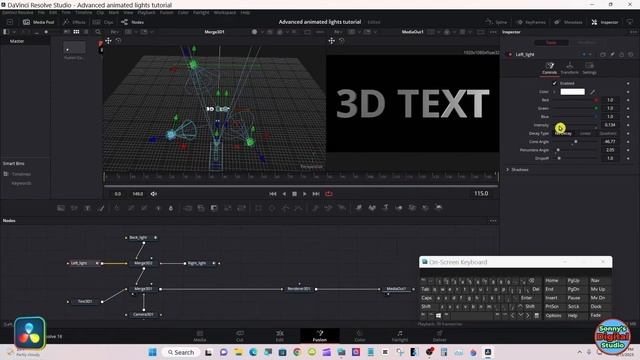This screenshot has height=360, width=640.
Task: Expand Timelines under Smart Bins
Action: (6, 174)
